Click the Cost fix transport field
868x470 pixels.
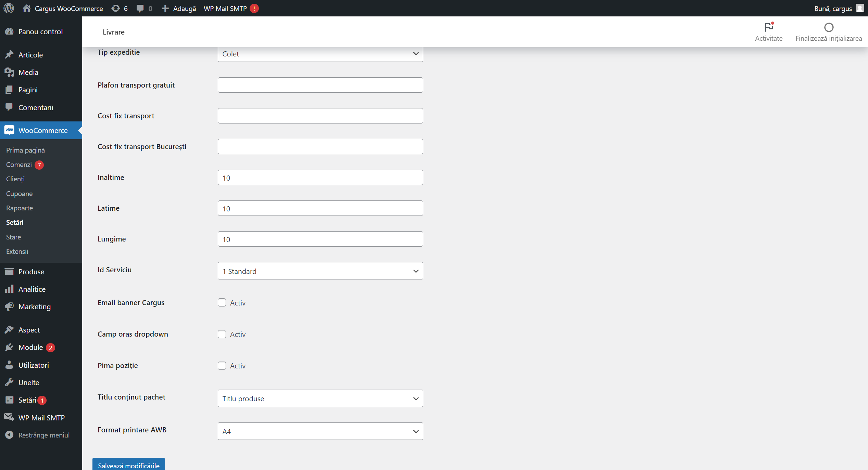[x=320, y=116]
